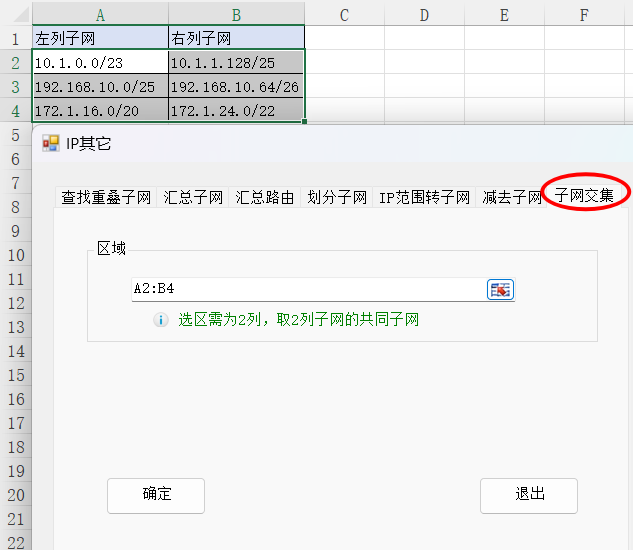This screenshot has height=550, width=633.
Task: Switch to the 汇总子网 tab
Action: click(193, 197)
